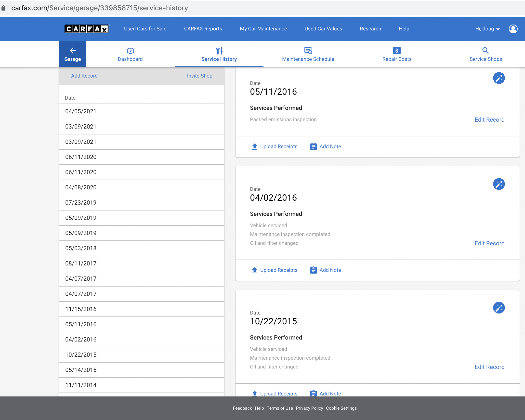Click the wand icon on 10/22/2015 record
The width and height of the screenshot is (525, 420).
point(499,308)
